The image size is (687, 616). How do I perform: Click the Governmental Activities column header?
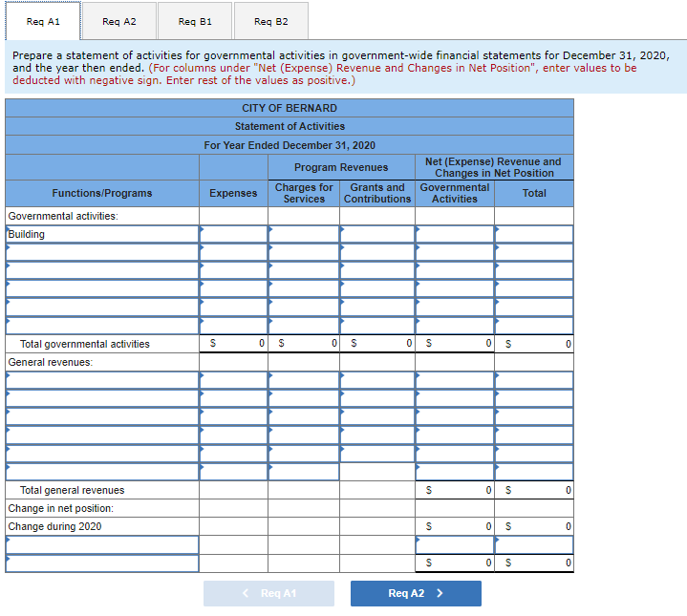[x=455, y=193]
